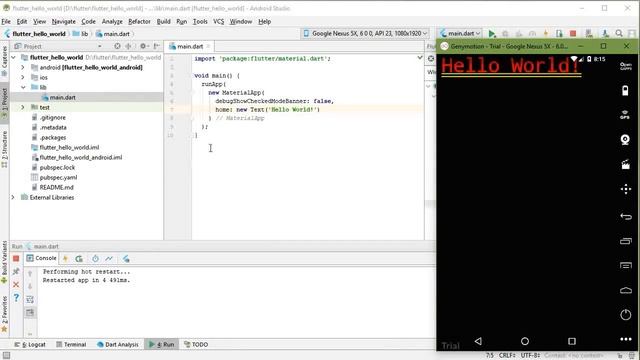Click Genymotion home side icon

[626, 290]
